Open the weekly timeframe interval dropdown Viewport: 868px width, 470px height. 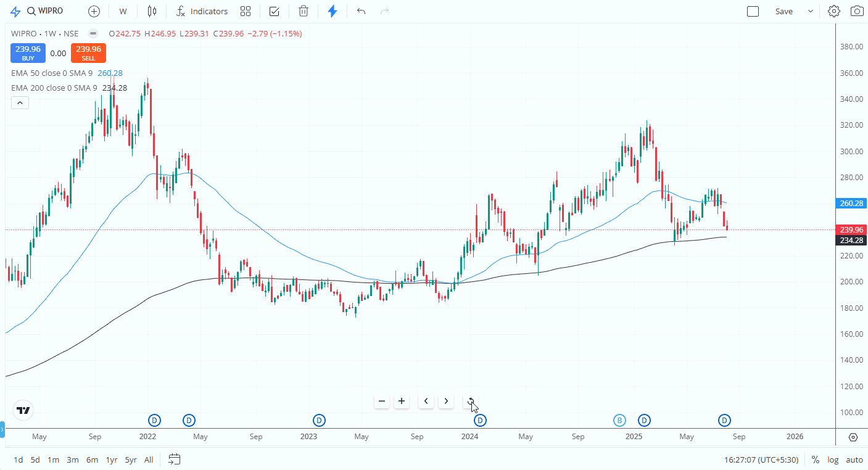123,11
